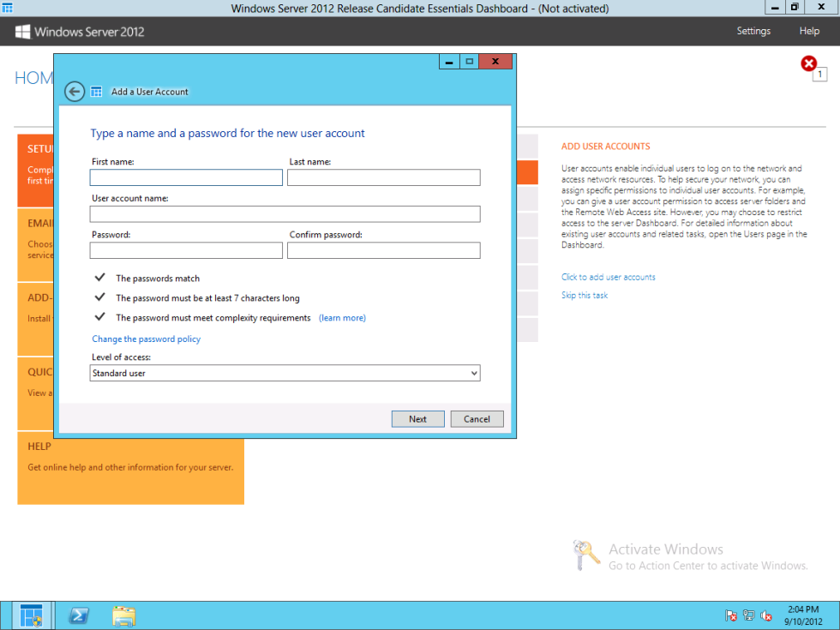Image resolution: width=840 pixels, height=630 pixels.
Task: Launch PowerShell from the taskbar
Action: coord(78,615)
